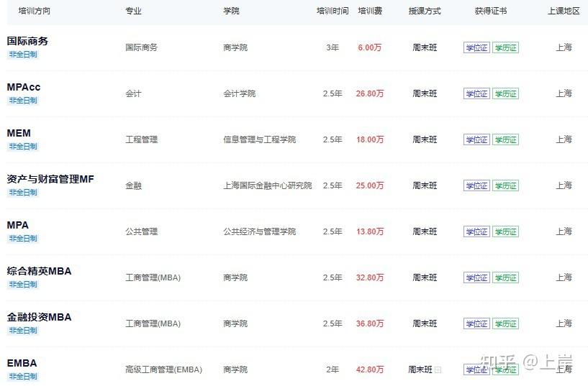
Task: Click 非全日制 tag under EMBA
Action: pos(23,376)
